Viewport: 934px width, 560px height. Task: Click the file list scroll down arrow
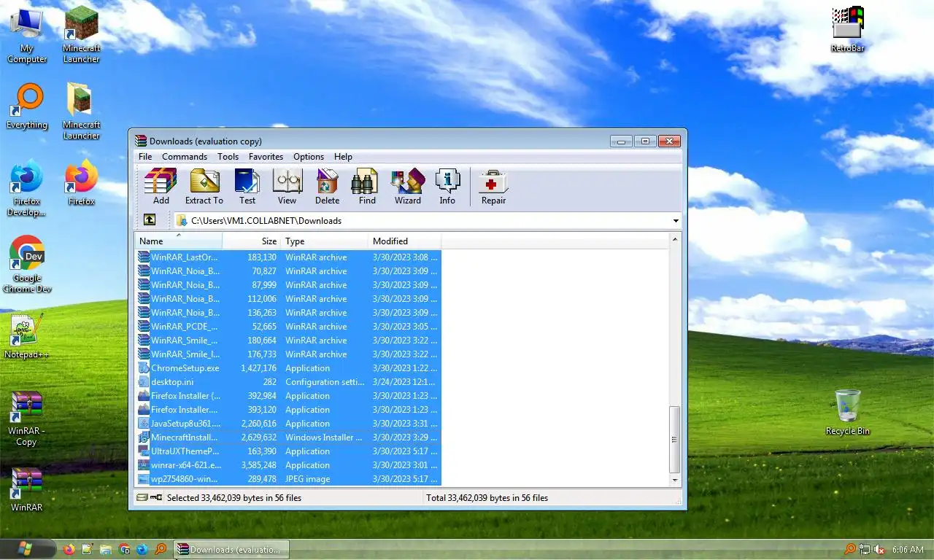(x=675, y=481)
